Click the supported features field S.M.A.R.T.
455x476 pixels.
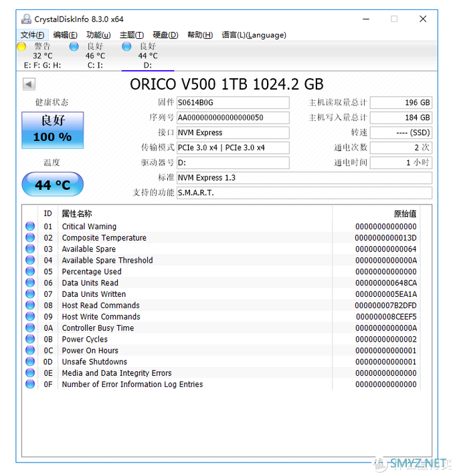coord(304,193)
